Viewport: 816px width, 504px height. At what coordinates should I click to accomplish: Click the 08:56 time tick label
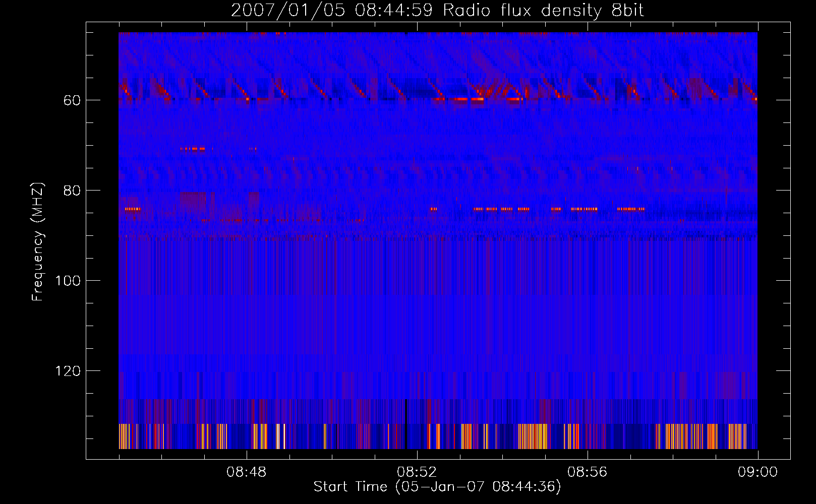[x=588, y=472]
